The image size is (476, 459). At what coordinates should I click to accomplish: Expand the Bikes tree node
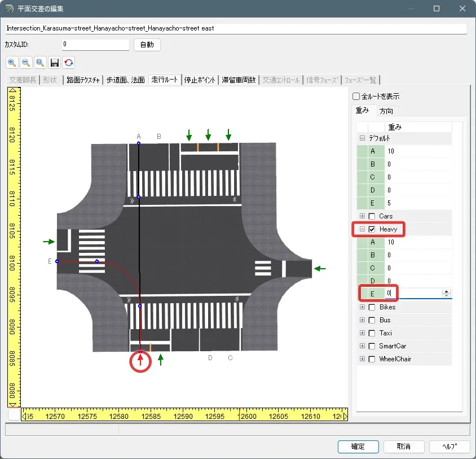(x=362, y=308)
